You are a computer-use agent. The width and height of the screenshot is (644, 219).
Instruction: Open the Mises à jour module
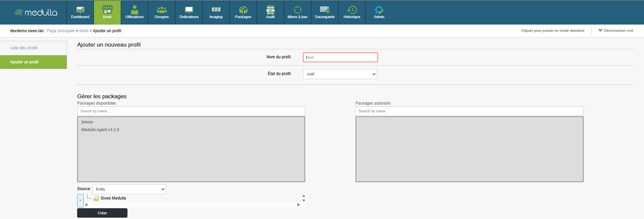pos(298,13)
